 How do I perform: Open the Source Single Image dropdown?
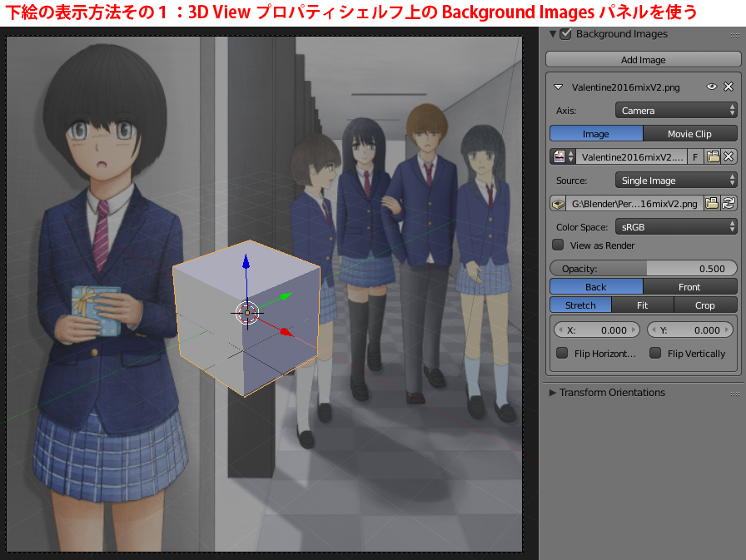(676, 181)
